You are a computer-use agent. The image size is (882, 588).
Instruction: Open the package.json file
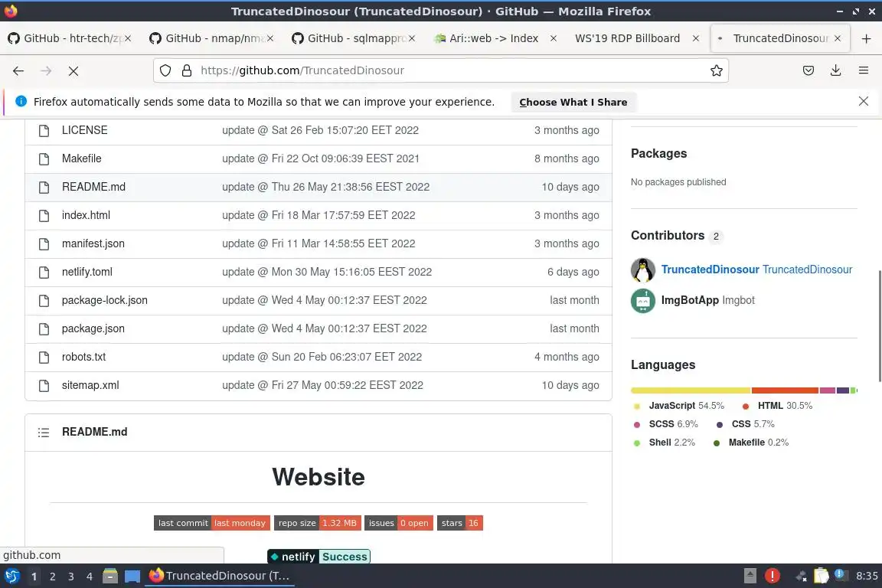pyautogui.click(x=93, y=328)
